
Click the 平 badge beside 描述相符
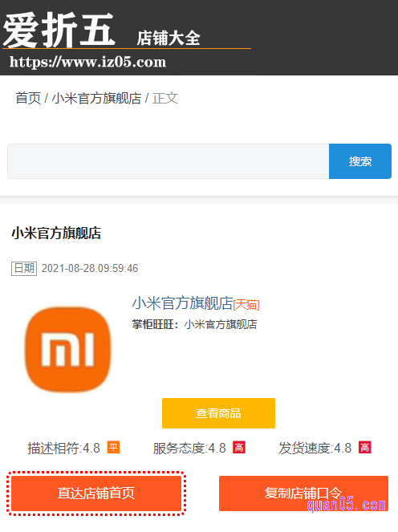(x=113, y=448)
